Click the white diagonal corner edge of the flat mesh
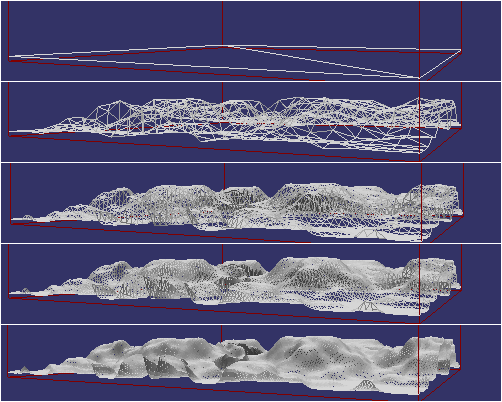 (x=440, y=64)
